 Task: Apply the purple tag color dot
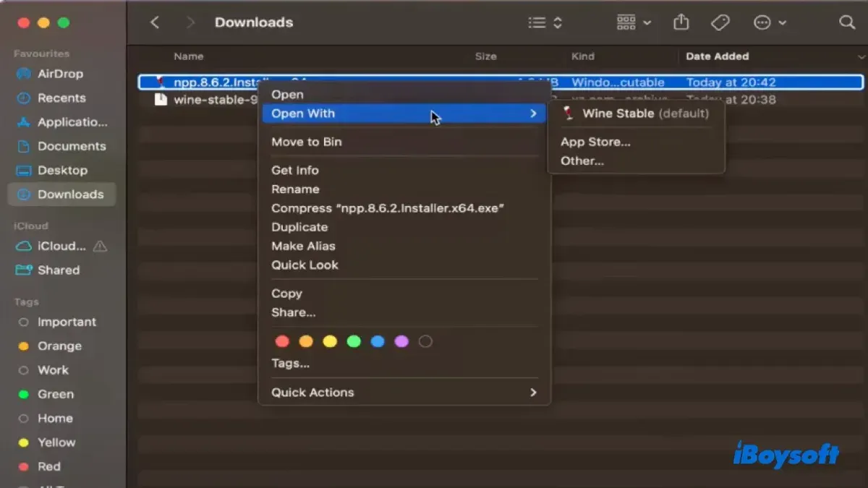coord(401,341)
